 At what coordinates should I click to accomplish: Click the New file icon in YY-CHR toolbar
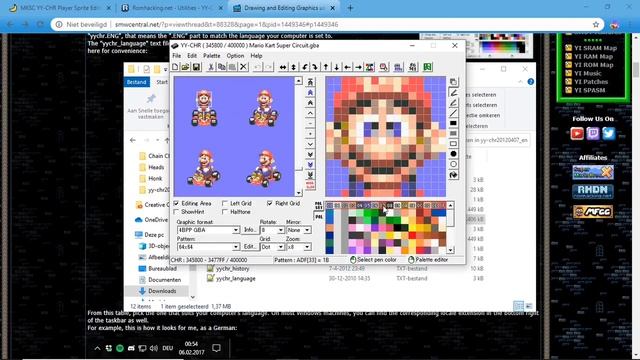175,67
